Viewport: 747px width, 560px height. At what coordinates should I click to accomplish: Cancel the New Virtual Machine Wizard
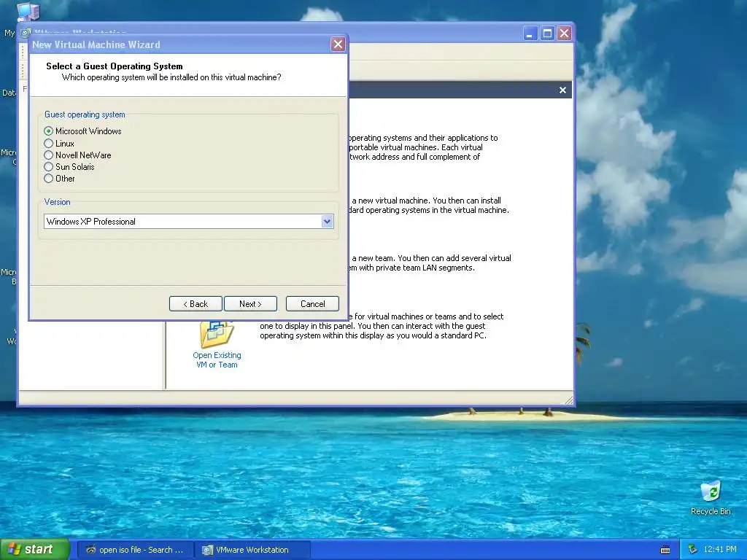click(312, 304)
